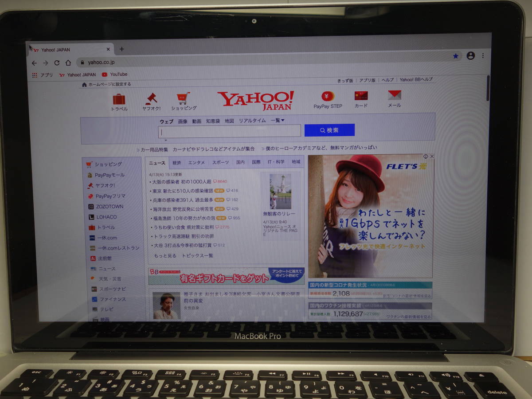Open sidebar ファイナンス icon
The image size is (532, 399).
tap(94, 299)
